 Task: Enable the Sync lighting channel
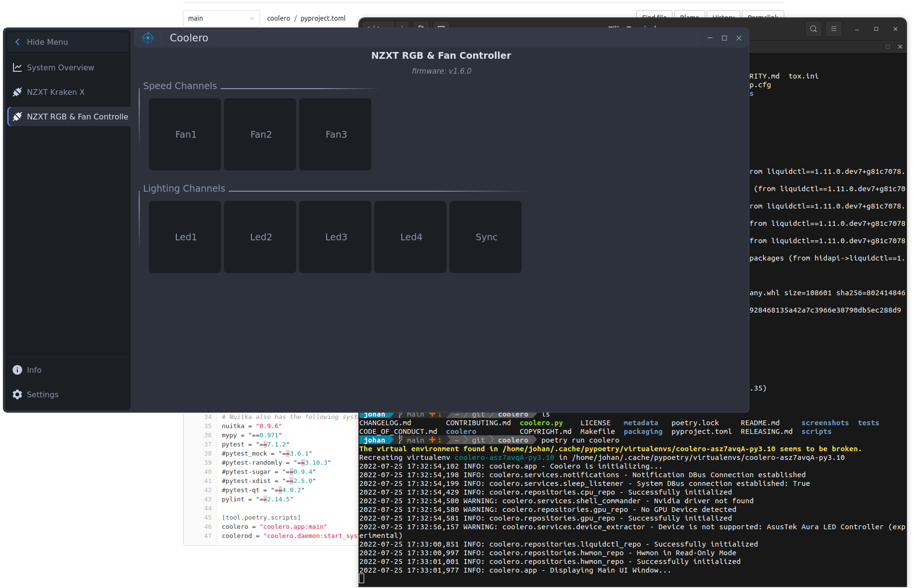point(486,236)
